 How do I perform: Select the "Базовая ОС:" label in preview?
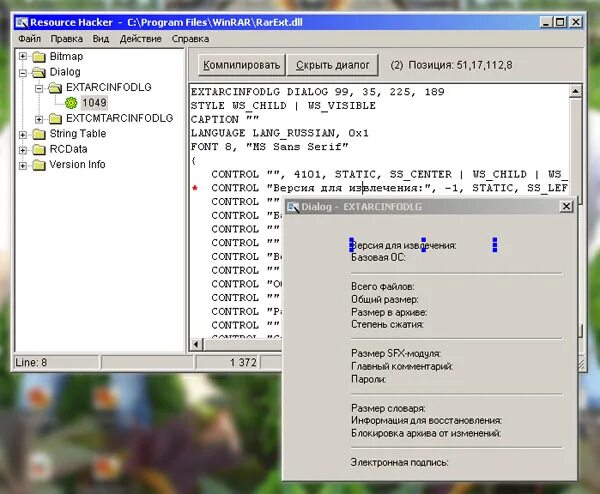pos(378,258)
